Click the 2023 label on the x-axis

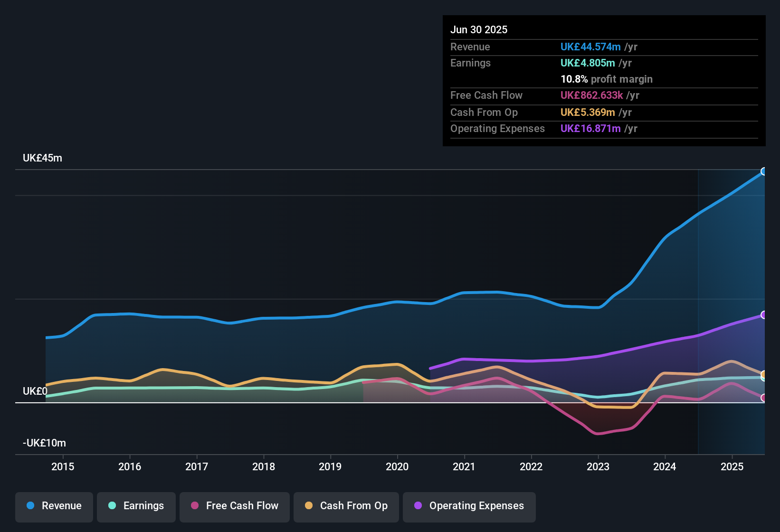(599, 466)
